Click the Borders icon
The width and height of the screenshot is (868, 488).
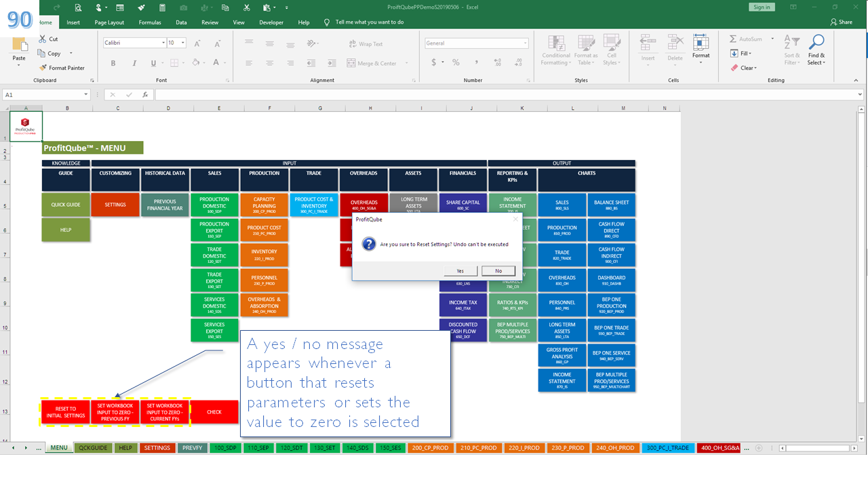click(174, 63)
